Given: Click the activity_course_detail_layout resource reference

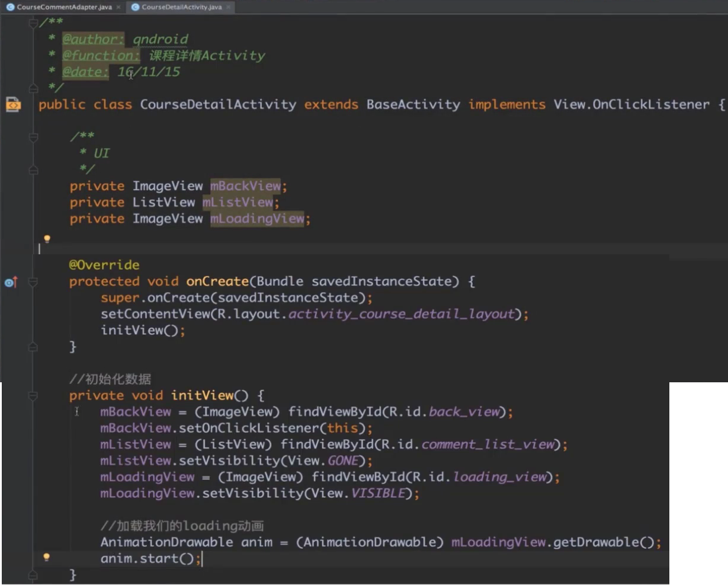Looking at the screenshot, I should coord(400,314).
